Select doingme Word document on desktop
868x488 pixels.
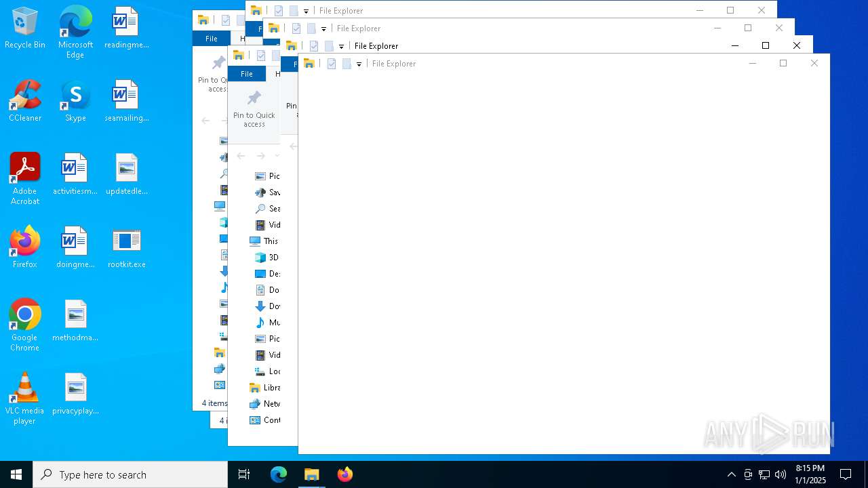[x=75, y=247]
